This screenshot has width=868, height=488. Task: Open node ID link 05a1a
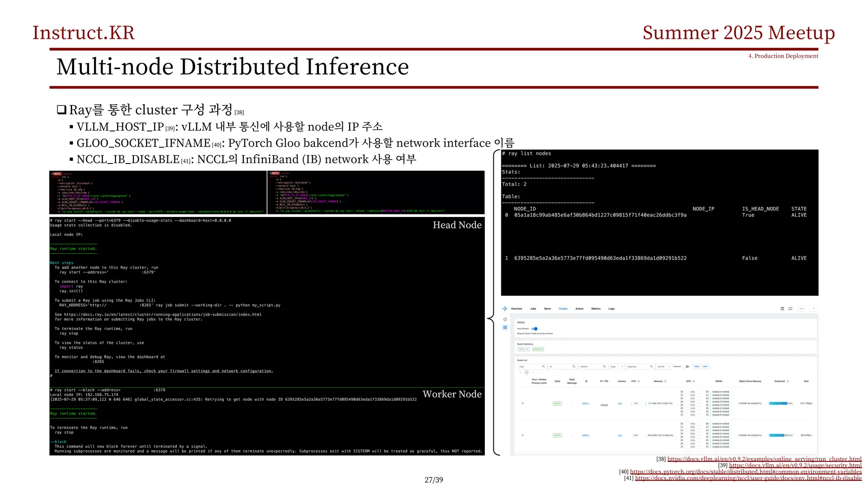[585, 403]
